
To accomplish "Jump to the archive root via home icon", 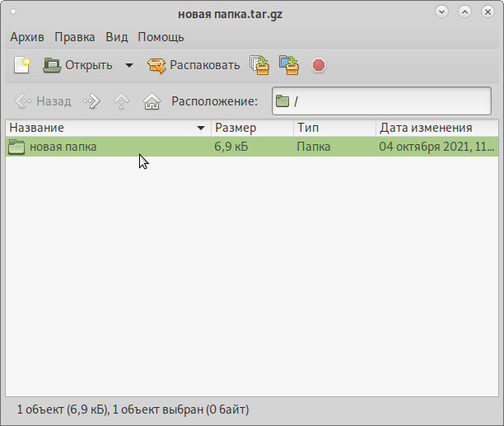I will click(x=152, y=101).
